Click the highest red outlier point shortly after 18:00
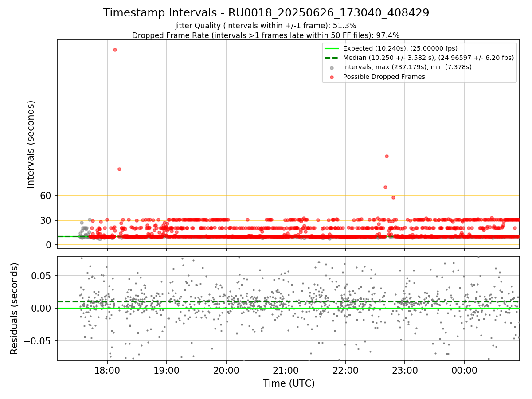Screen dimensions: 532x399 coord(115,50)
